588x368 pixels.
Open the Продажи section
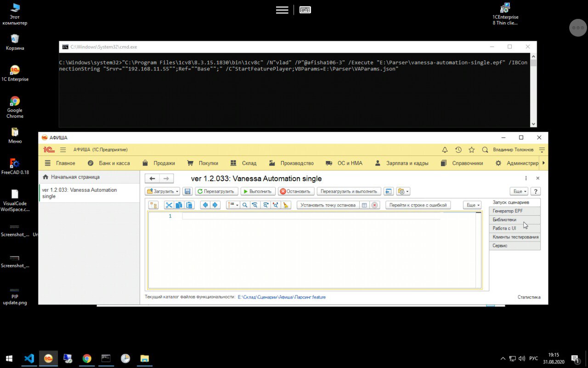pyautogui.click(x=158, y=163)
